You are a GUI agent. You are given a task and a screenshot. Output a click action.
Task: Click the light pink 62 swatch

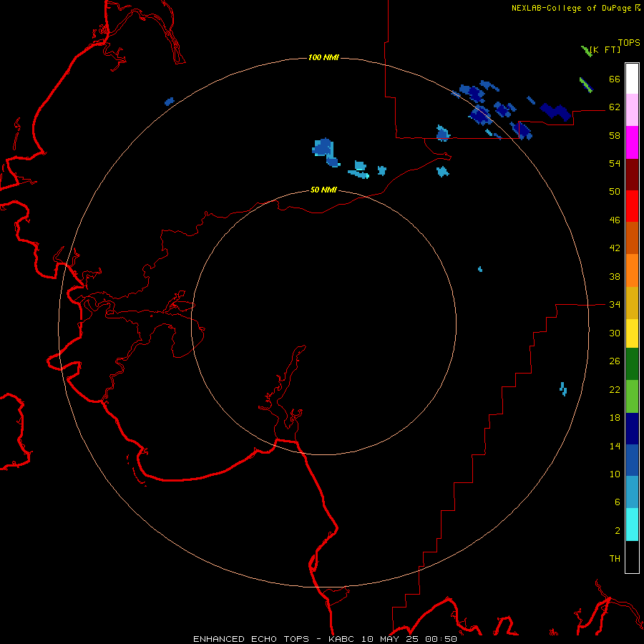tap(632, 109)
